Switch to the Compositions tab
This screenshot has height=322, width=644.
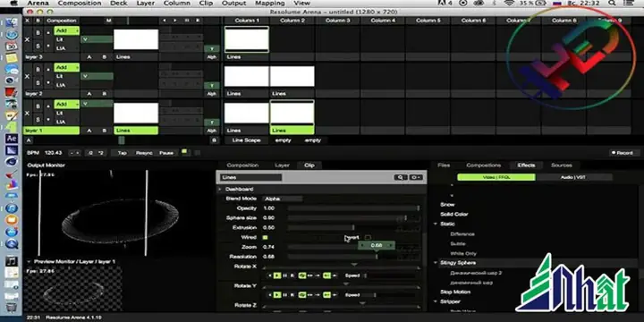coord(483,165)
